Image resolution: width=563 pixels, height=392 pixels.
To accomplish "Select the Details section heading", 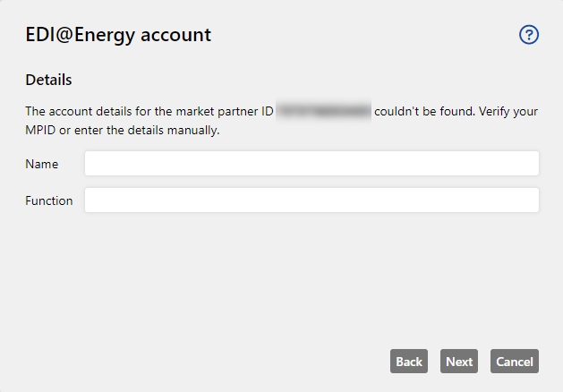I will pos(48,80).
